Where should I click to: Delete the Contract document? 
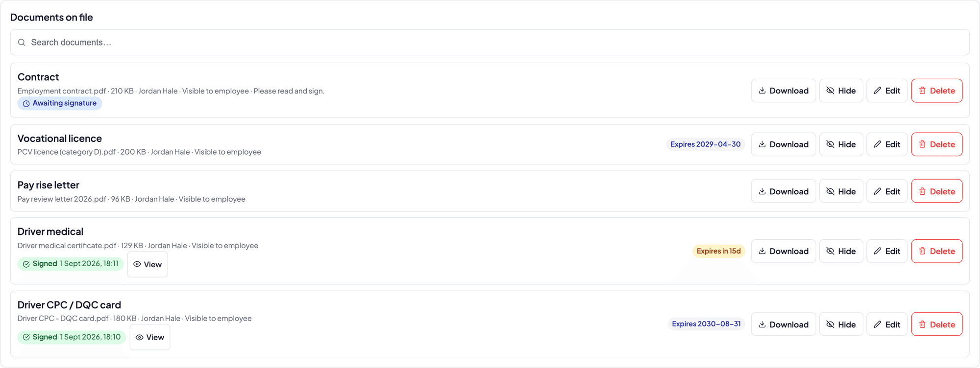936,91
